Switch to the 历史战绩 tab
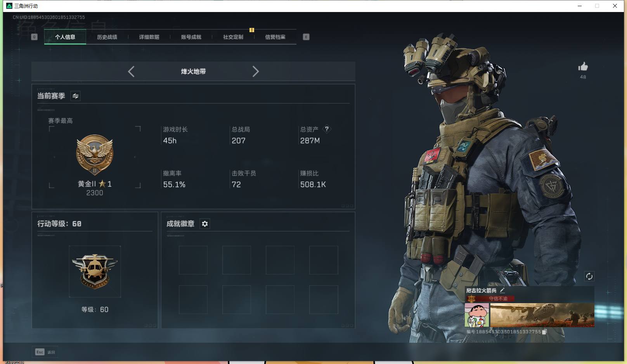This screenshot has width=627, height=364. [x=107, y=37]
